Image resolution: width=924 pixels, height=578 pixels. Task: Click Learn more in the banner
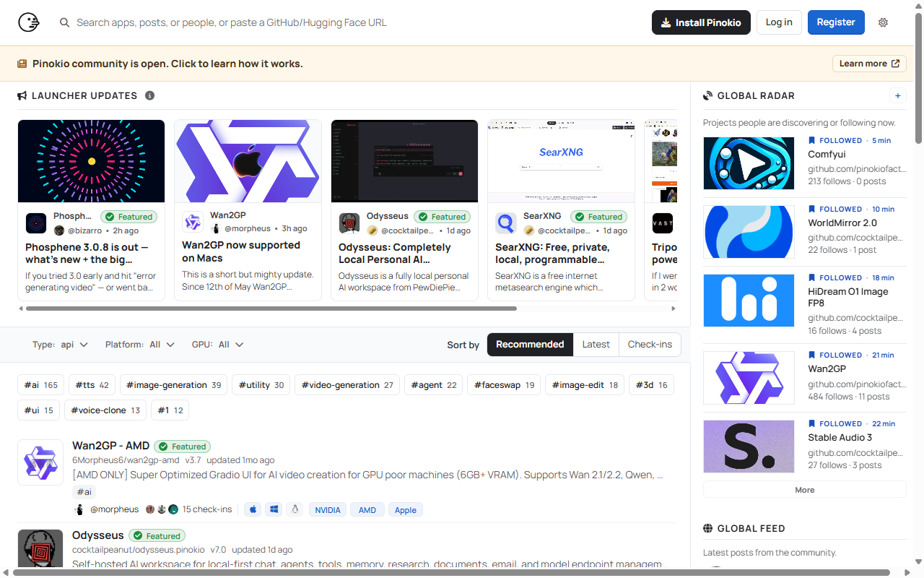[869, 64]
